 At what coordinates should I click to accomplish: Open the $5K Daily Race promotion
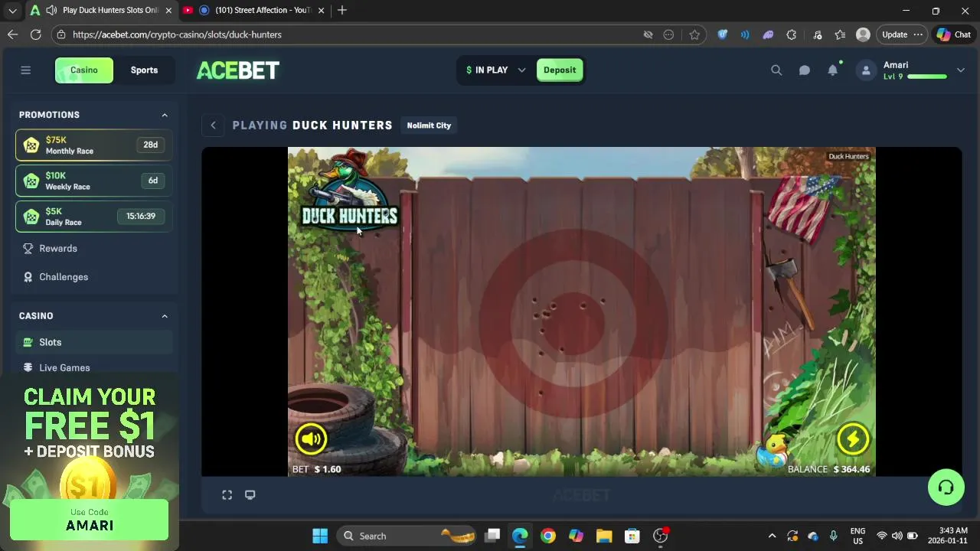coord(93,217)
